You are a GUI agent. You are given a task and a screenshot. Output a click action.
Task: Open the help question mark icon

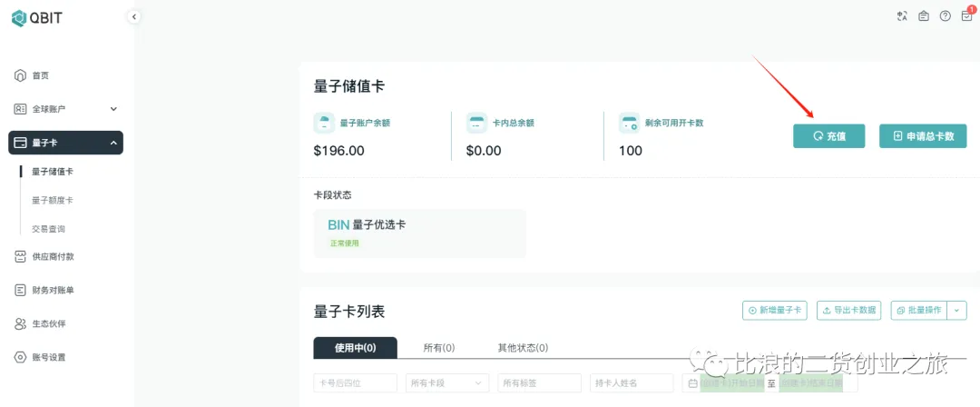coord(946,16)
